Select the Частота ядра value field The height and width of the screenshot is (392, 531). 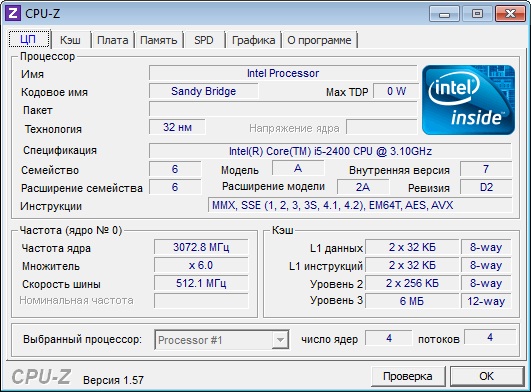click(x=201, y=247)
